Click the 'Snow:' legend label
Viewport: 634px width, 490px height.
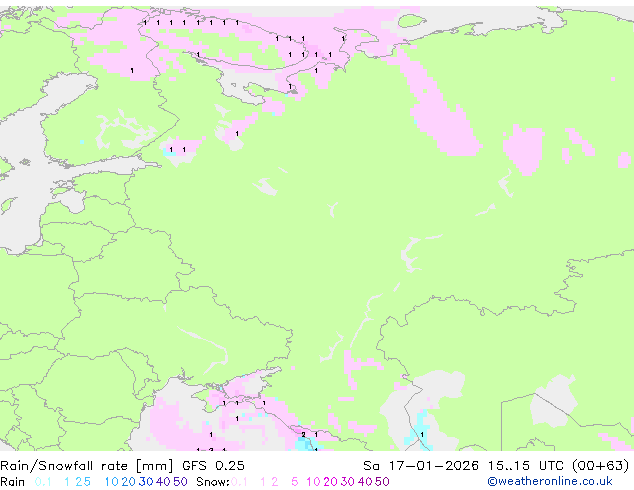(x=213, y=482)
